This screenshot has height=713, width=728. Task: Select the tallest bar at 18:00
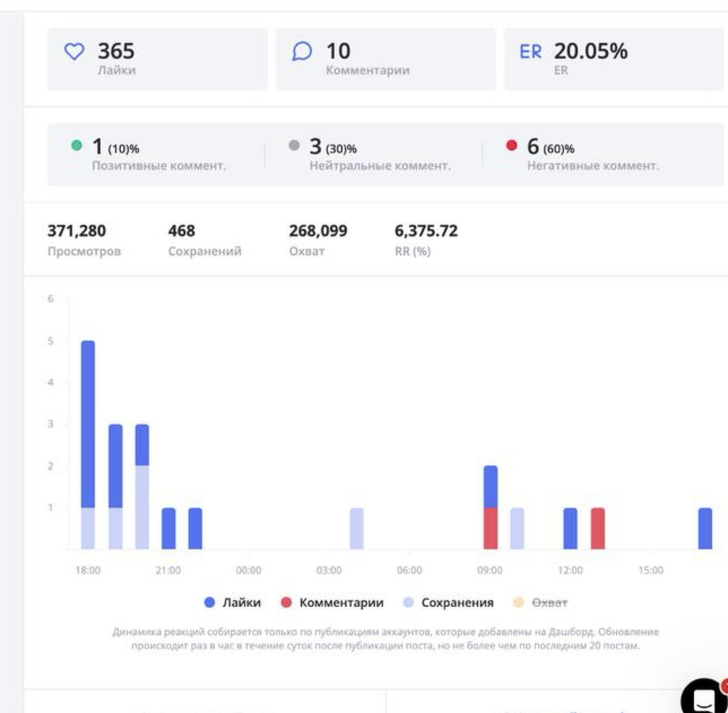[x=88, y=424]
